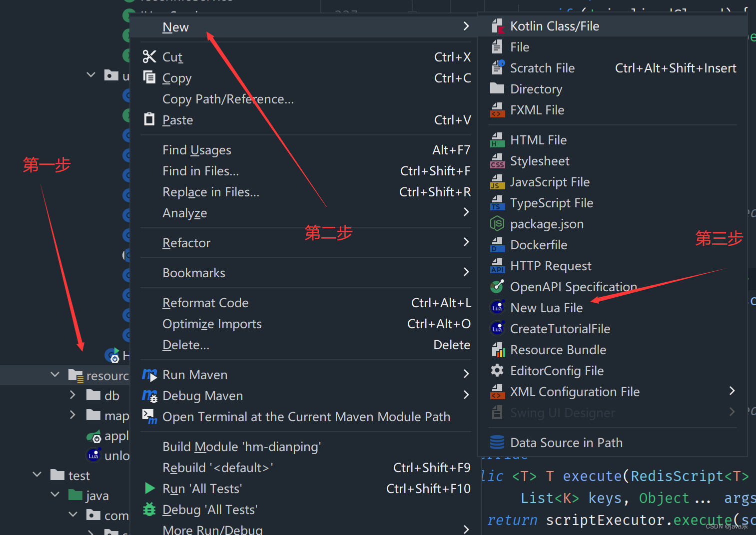Open the XML Configuration File submenu

tap(575, 391)
